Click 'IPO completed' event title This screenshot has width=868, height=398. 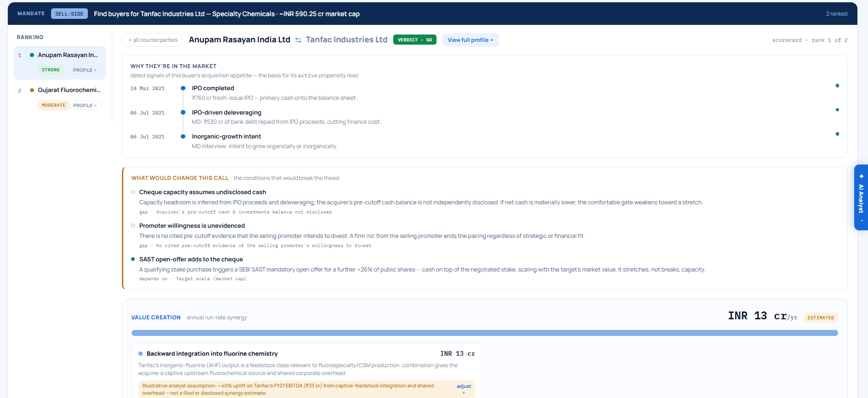coord(213,88)
